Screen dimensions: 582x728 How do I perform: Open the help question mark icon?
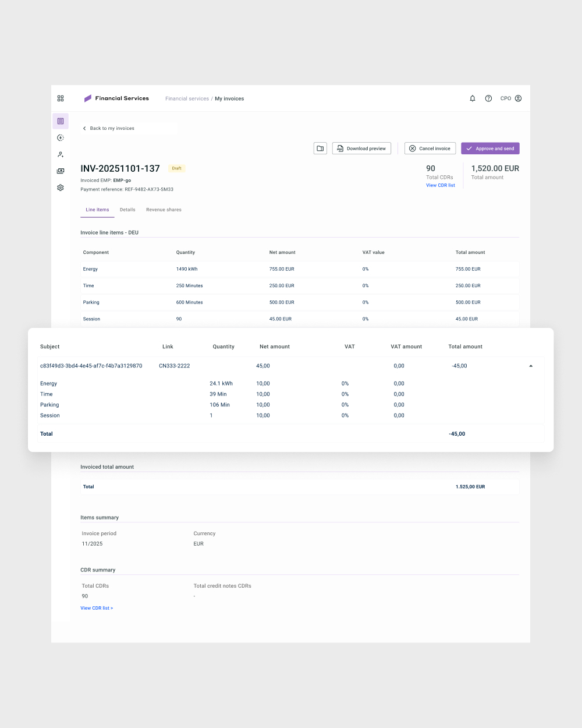click(488, 98)
